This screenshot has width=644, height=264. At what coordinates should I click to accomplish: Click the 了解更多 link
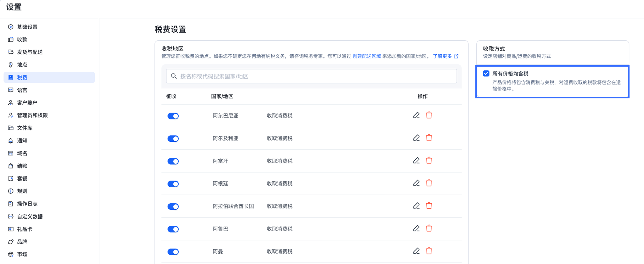click(445, 56)
